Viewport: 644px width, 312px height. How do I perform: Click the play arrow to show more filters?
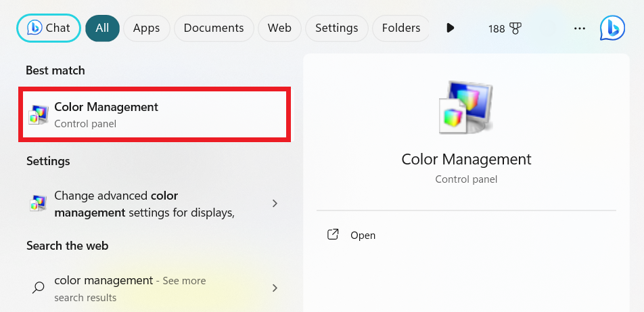(450, 28)
